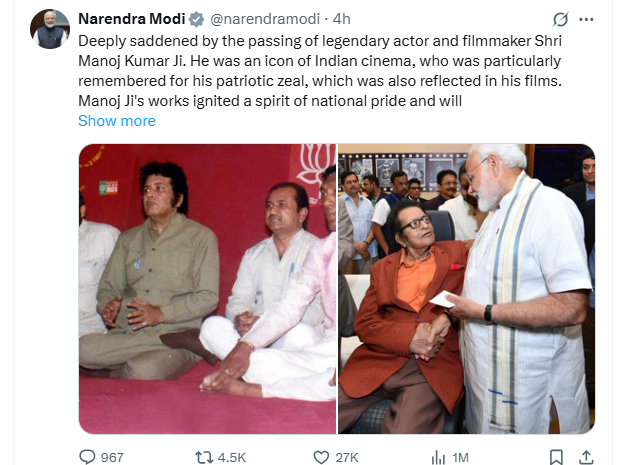This screenshot has width=624, height=465.
Task: Open the left photo of seated men
Action: click(207, 288)
